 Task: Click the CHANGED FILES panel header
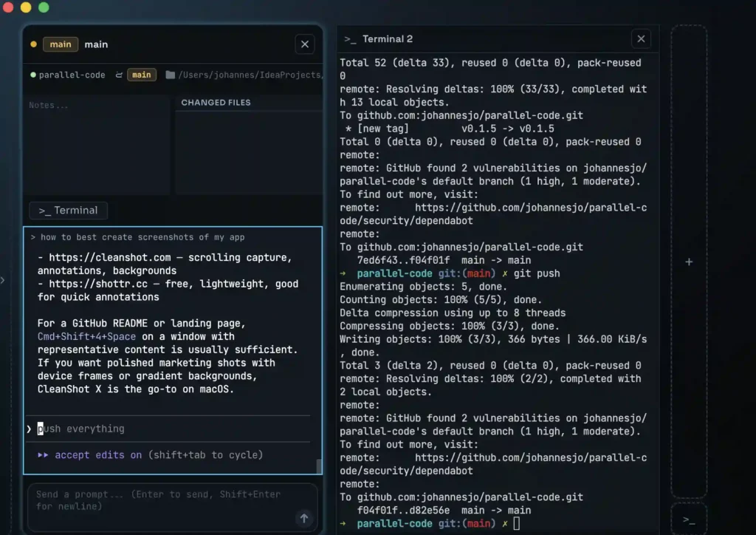click(x=216, y=102)
